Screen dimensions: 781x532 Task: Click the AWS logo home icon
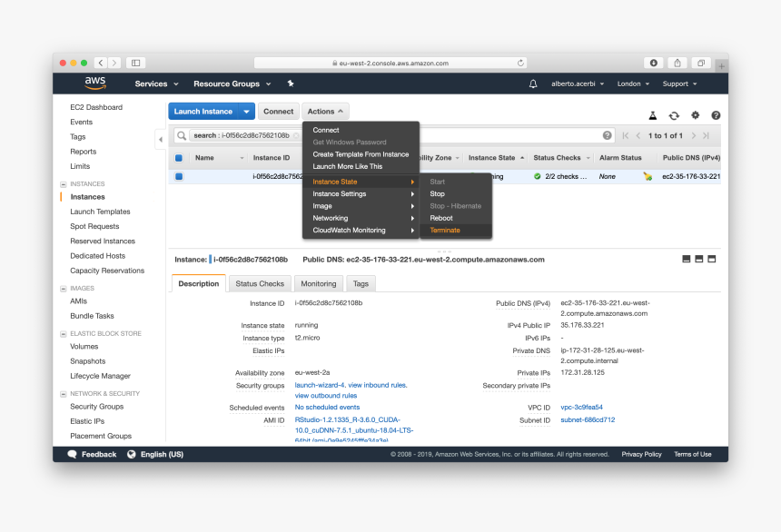[95, 83]
